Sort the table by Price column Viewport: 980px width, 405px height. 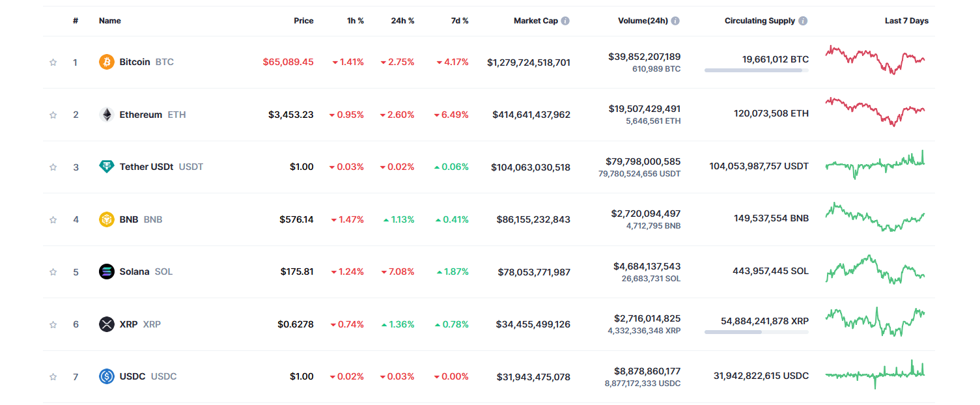pyautogui.click(x=303, y=21)
